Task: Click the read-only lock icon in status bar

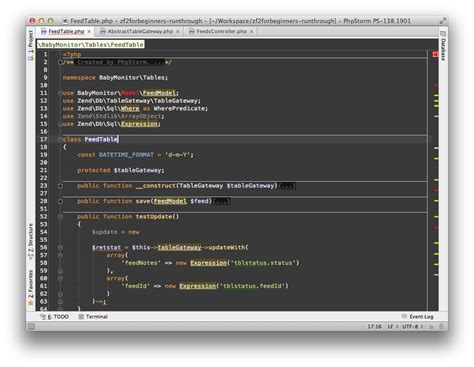Action: point(431,327)
